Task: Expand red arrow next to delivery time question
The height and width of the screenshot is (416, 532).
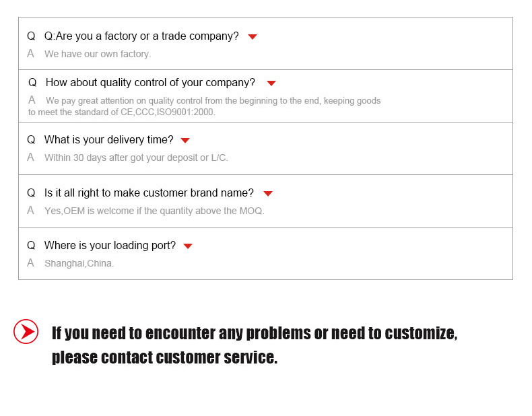Action: [x=185, y=141]
